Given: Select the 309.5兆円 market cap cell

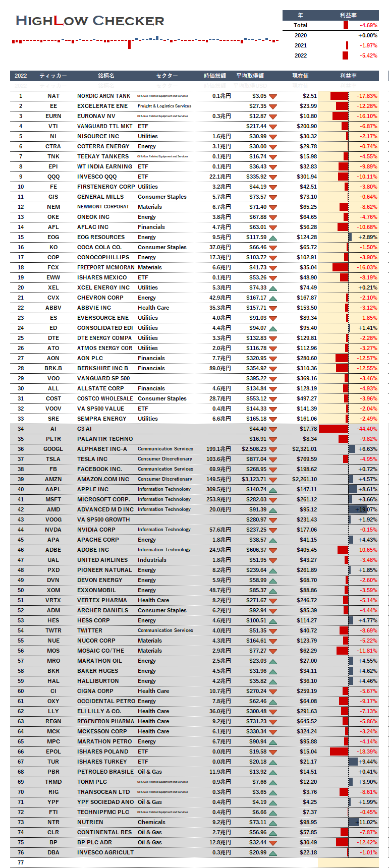Looking at the screenshot, I should click(x=218, y=489).
